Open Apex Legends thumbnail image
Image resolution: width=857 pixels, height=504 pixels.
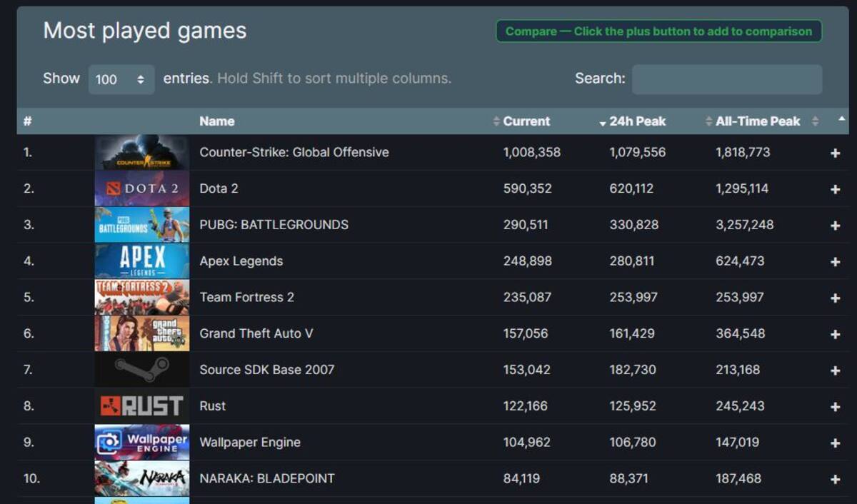pyautogui.click(x=142, y=261)
